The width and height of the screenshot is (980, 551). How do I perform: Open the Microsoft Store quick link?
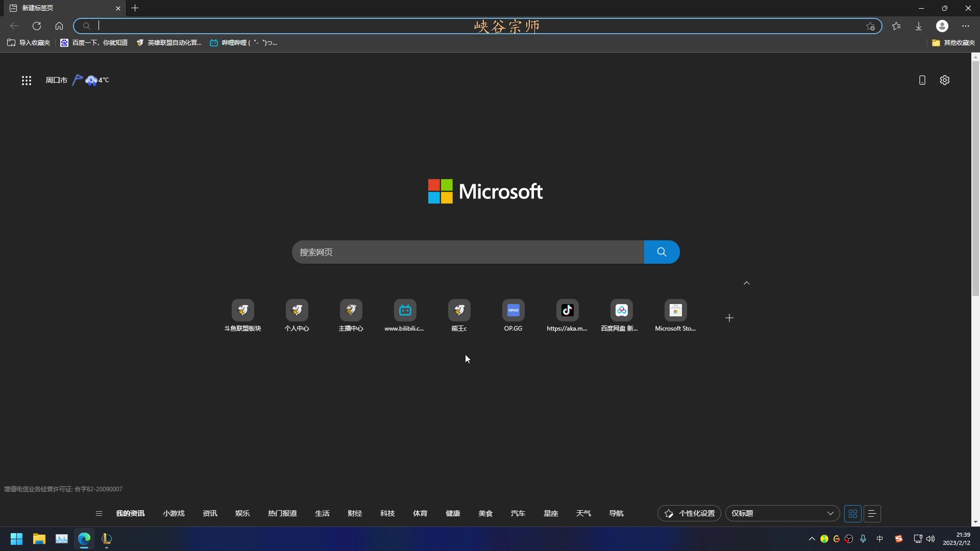675,310
